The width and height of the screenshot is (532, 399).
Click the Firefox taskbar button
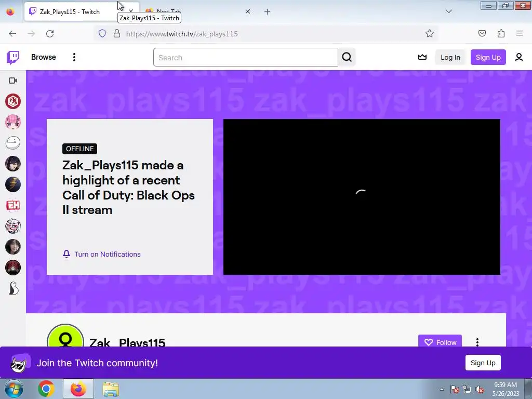78,389
